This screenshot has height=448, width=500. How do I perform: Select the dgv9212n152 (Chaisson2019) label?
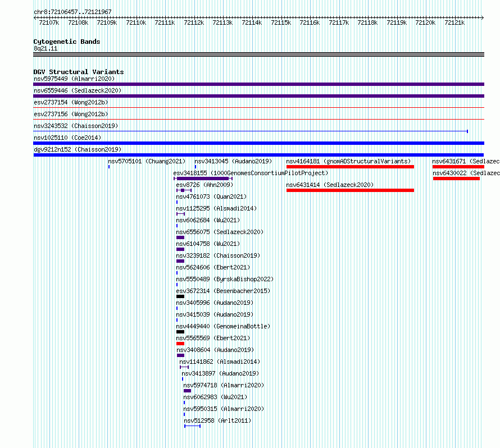point(78,149)
